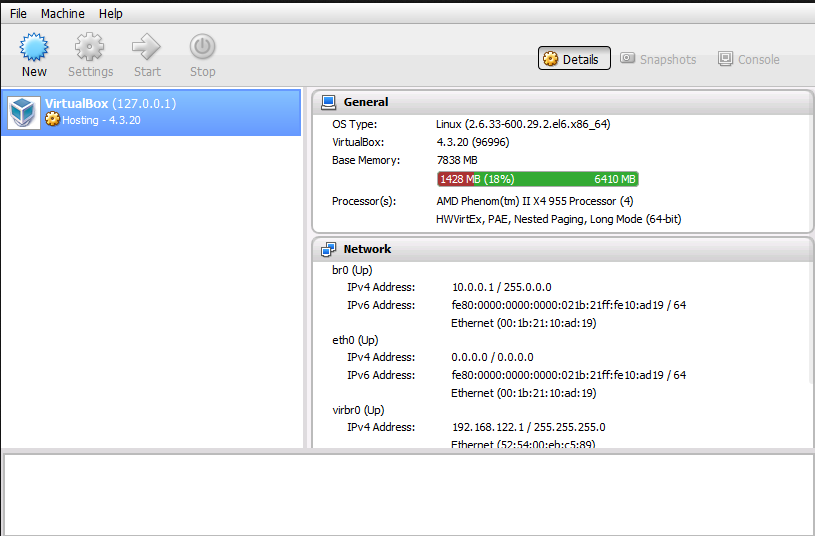Switch to the Details tab

574,59
